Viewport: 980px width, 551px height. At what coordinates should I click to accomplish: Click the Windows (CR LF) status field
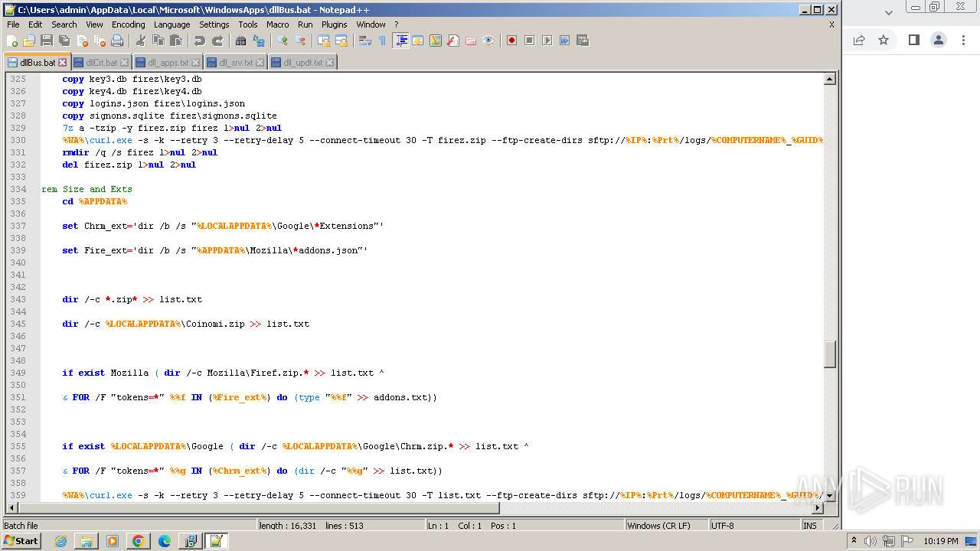pyautogui.click(x=666, y=526)
